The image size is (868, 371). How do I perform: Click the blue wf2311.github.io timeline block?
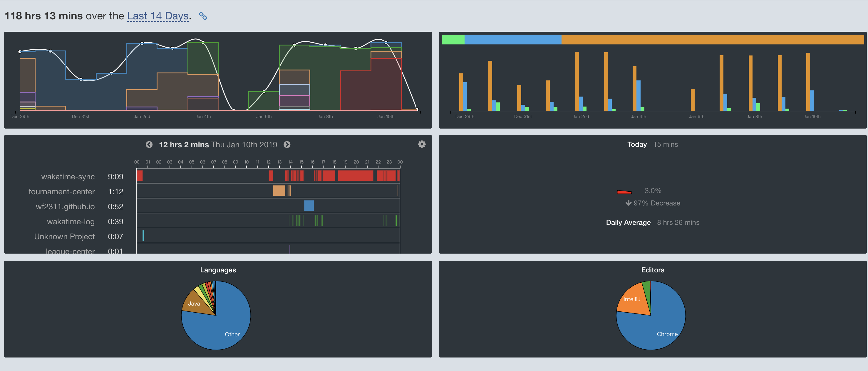309,206
